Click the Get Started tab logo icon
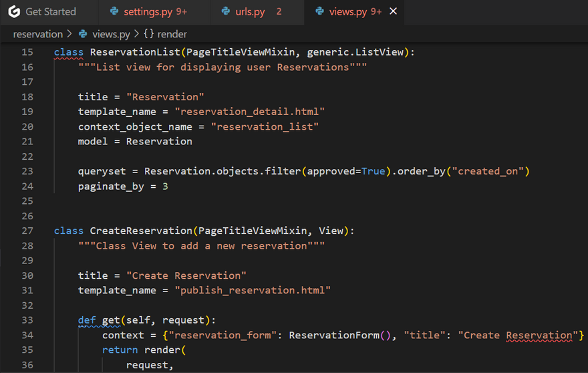 pos(14,11)
